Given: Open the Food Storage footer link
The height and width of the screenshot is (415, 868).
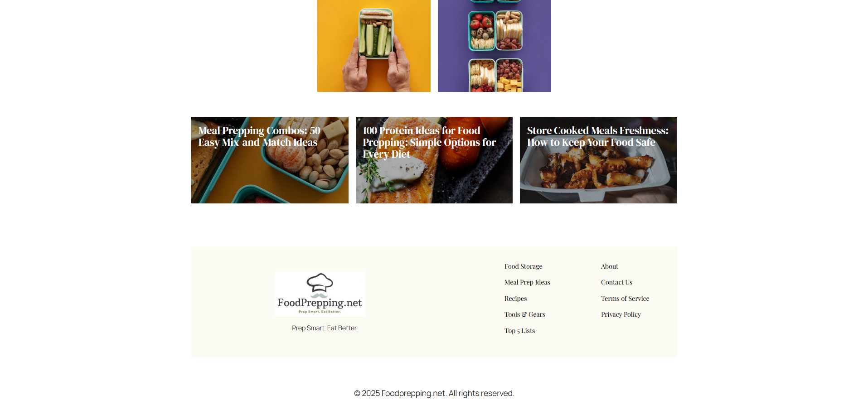Looking at the screenshot, I should [523, 266].
